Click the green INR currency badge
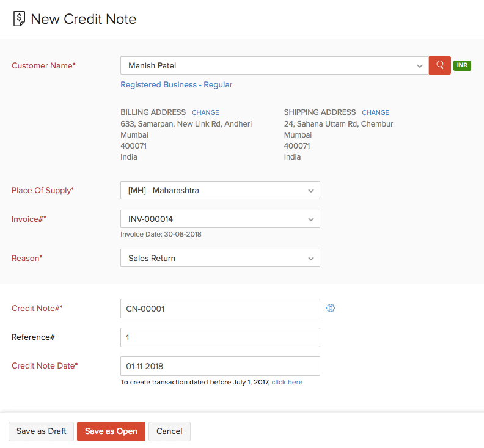Image resolution: width=484 pixels, height=448 pixels. point(462,65)
